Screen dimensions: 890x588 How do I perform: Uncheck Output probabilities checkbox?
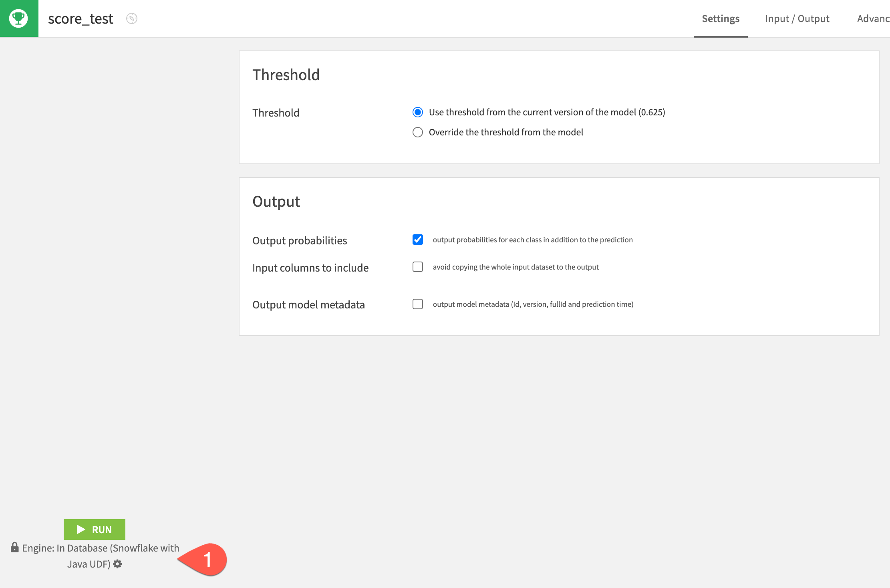click(x=418, y=240)
